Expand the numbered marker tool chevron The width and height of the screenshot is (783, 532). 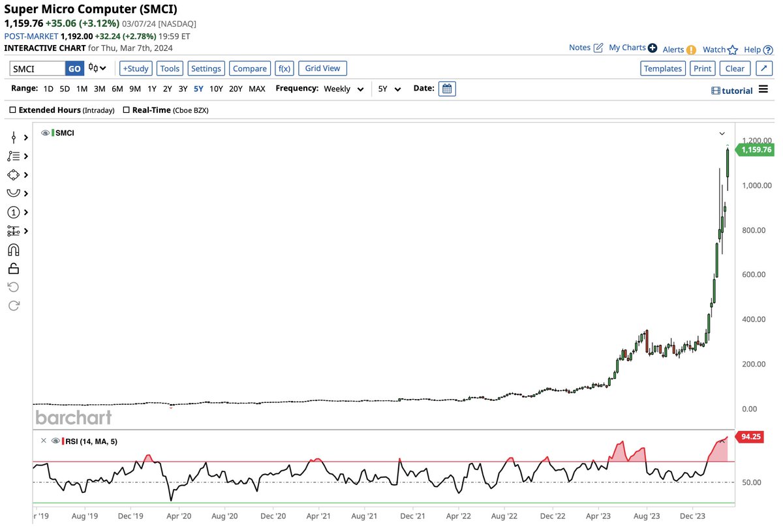25,213
